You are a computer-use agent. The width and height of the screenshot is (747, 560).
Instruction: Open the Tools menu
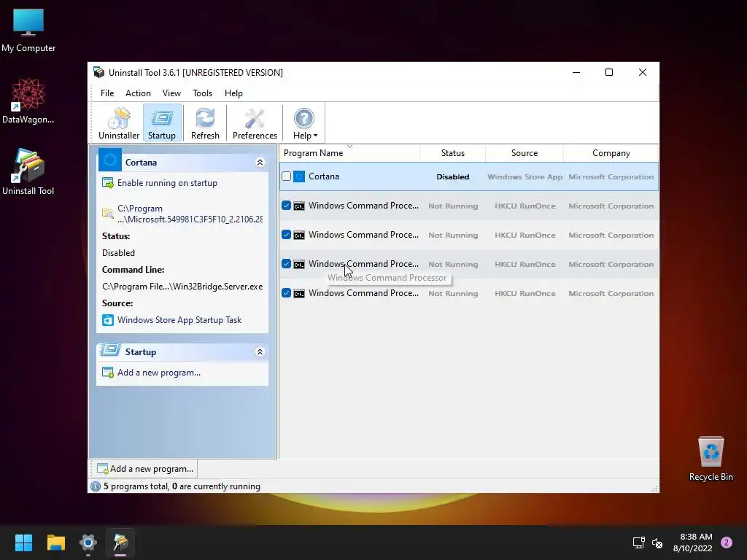(x=203, y=93)
